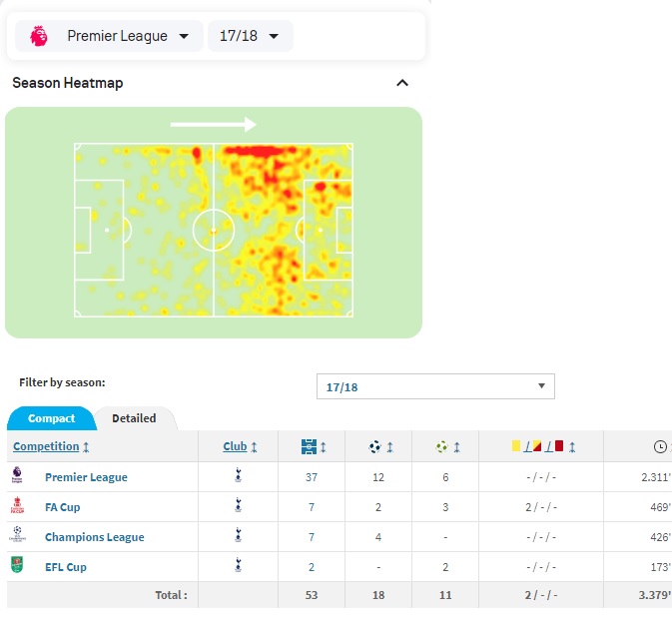This screenshot has height=626, width=672.
Task: Click the minutes played clock icon
Action: point(660,447)
